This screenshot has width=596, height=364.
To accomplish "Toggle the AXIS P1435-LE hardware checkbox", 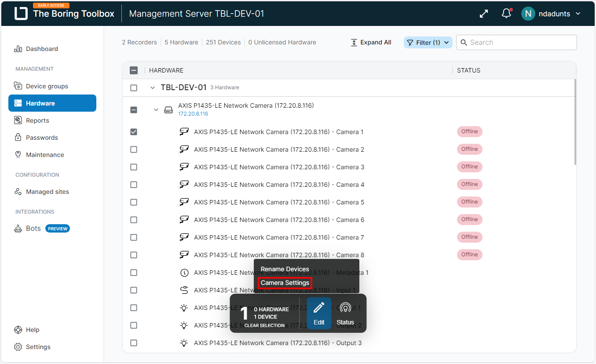I will [x=134, y=110].
